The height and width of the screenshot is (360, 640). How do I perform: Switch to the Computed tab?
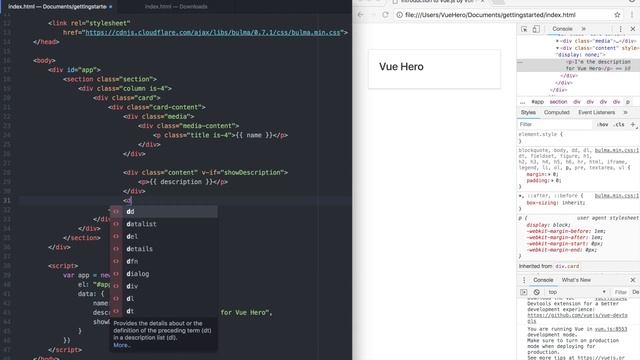(556, 112)
